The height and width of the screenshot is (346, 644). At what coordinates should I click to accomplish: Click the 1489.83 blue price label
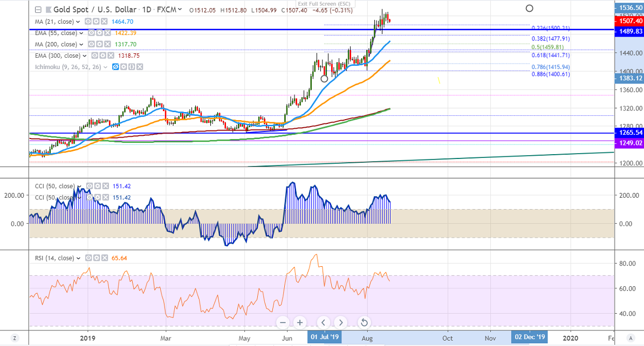click(x=629, y=32)
